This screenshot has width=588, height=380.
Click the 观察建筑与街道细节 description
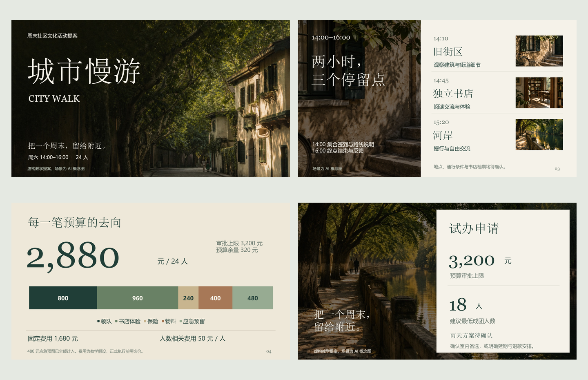(457, 65)
